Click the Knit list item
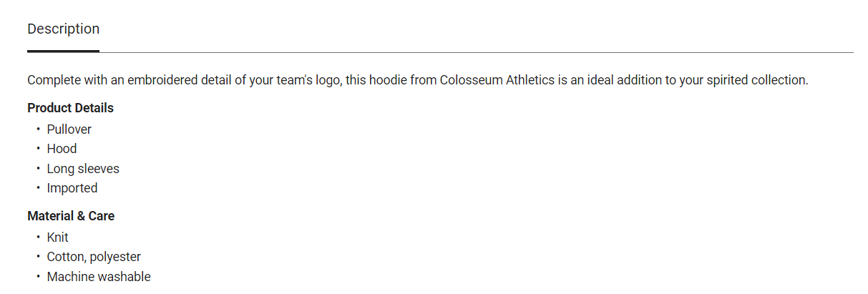This screenshot has height=294, width=868. 58,237
